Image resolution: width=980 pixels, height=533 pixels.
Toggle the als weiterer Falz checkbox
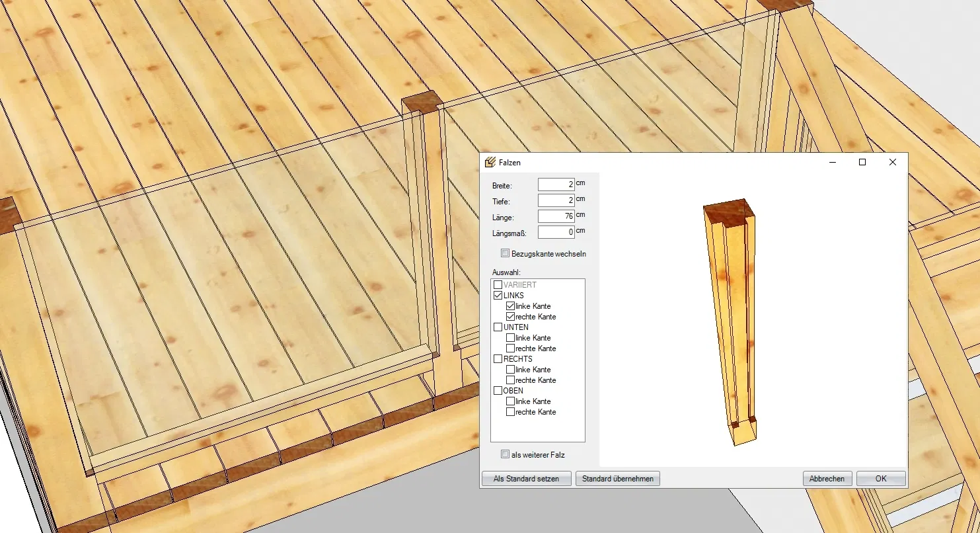506,454
